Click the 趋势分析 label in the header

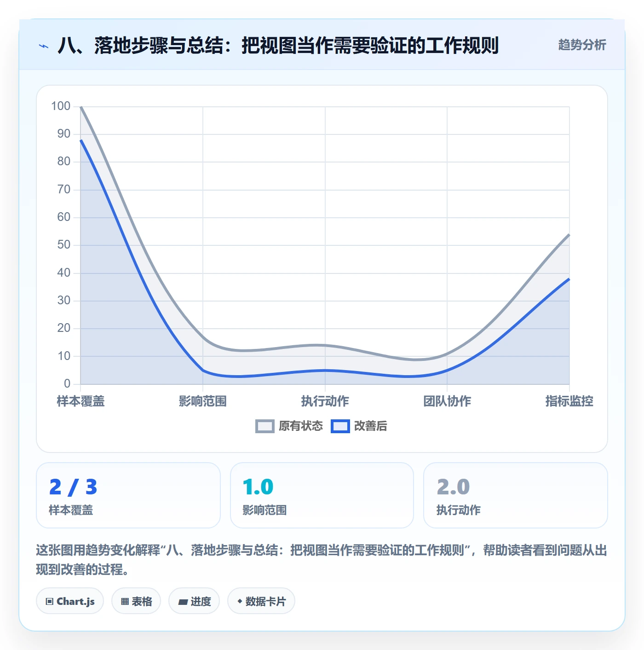point(582,45)
